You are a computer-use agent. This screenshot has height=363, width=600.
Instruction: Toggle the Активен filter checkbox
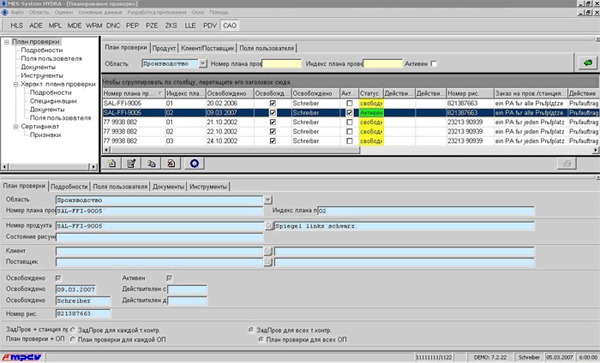434,63
